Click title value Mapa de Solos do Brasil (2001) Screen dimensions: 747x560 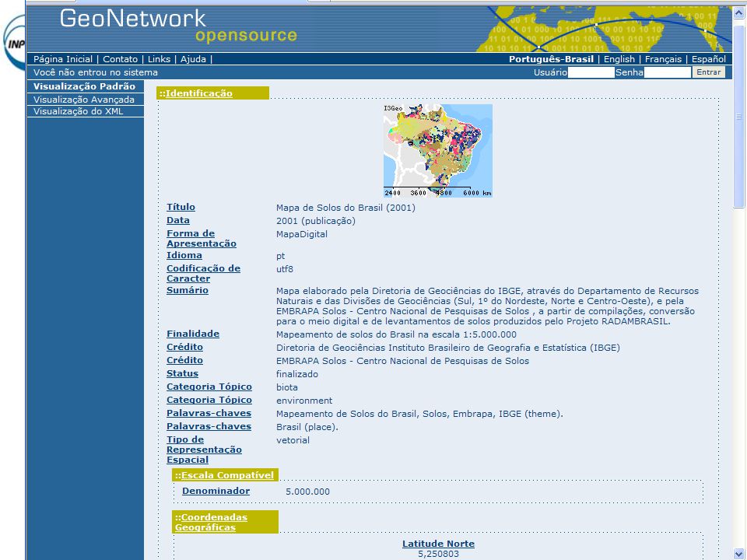coord(345,208)
